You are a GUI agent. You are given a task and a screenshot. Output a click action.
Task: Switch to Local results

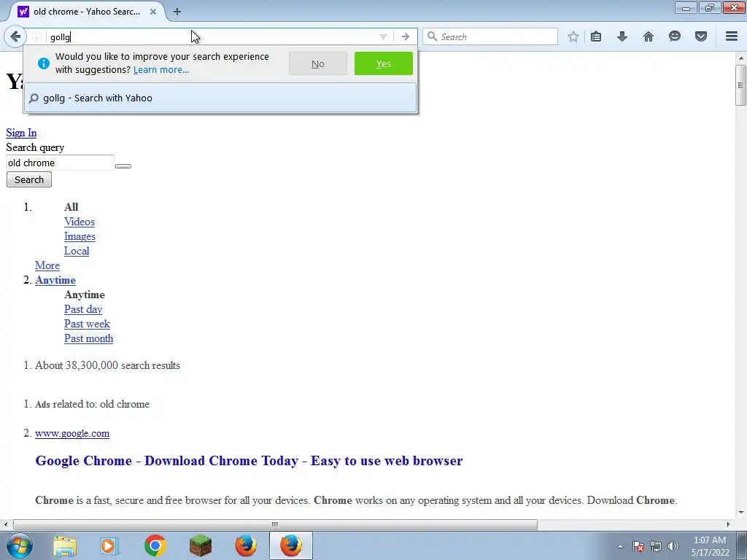click(77, 251)
